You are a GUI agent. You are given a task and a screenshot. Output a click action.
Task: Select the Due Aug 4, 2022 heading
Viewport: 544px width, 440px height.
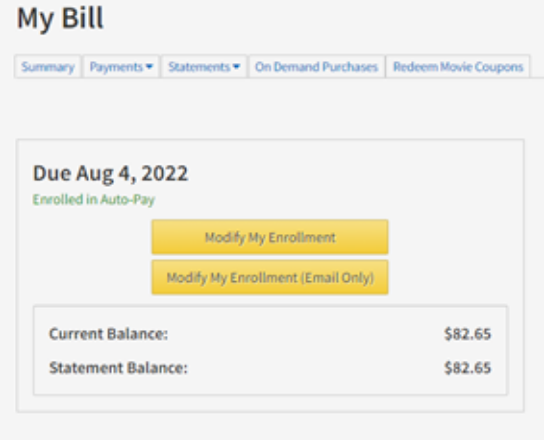110,173
